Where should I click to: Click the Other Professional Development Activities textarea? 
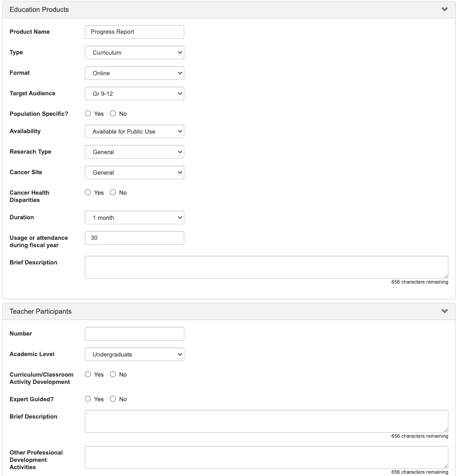pos(266,457)
